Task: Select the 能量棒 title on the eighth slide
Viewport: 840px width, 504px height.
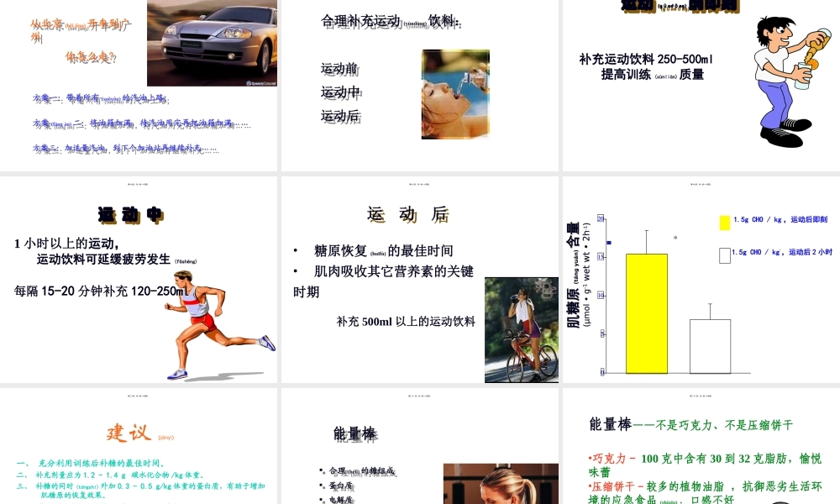Action: 355,433
